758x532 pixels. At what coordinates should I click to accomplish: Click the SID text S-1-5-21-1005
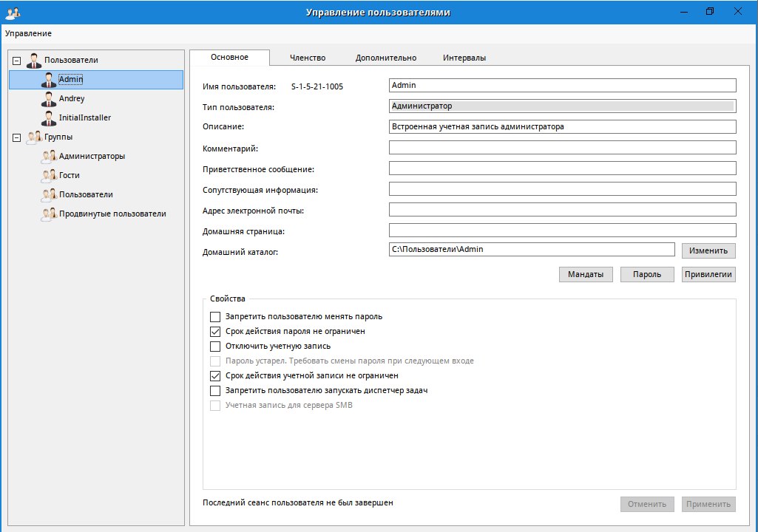tap(317, 87)
